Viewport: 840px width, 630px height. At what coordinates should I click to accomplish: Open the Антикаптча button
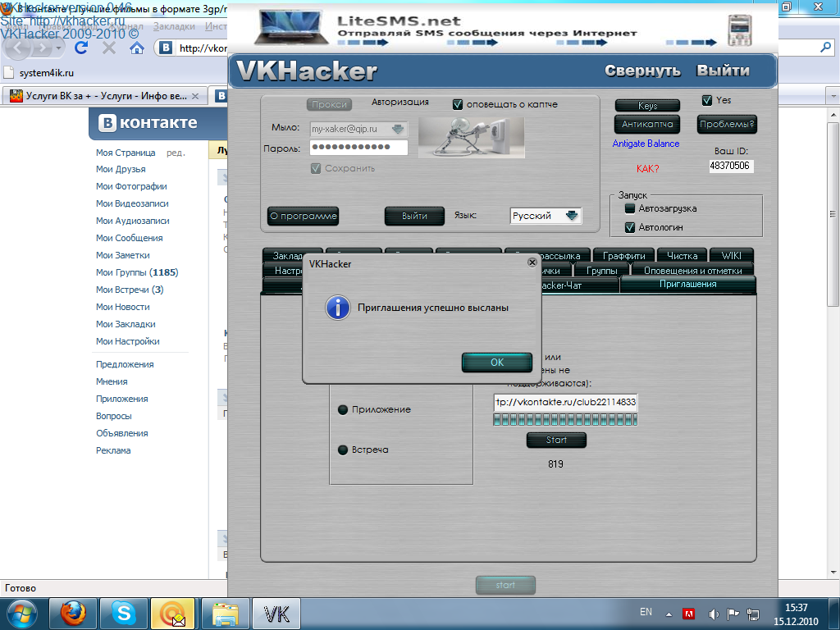pyautogui.click(x=647, y=125)
